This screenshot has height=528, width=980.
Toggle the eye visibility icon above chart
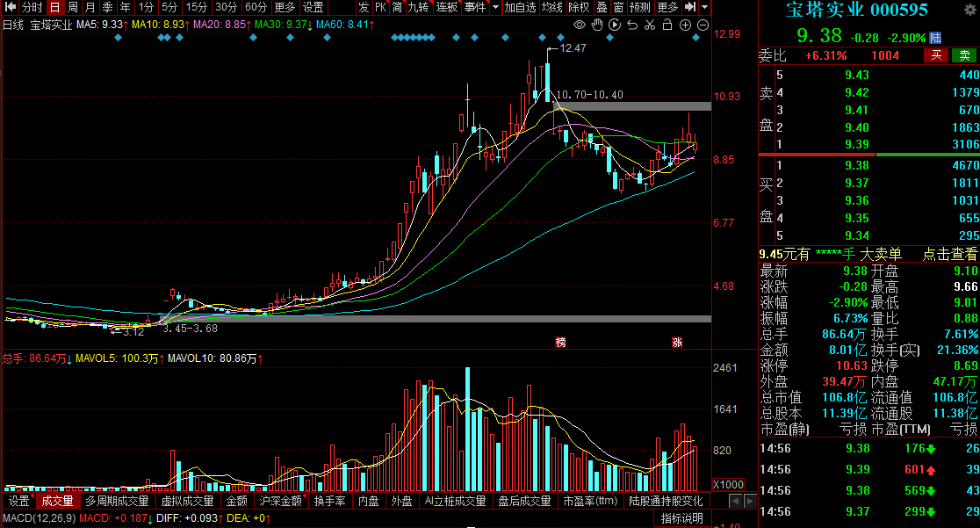pyautogui.click(x=579, y=25)
